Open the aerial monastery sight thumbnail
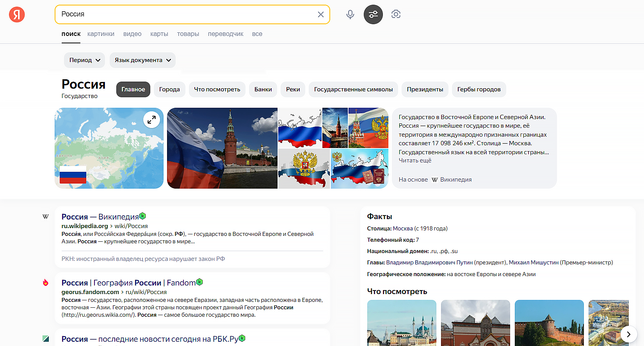Viewport: 644px width, 346px height. (x=608, y=323)
